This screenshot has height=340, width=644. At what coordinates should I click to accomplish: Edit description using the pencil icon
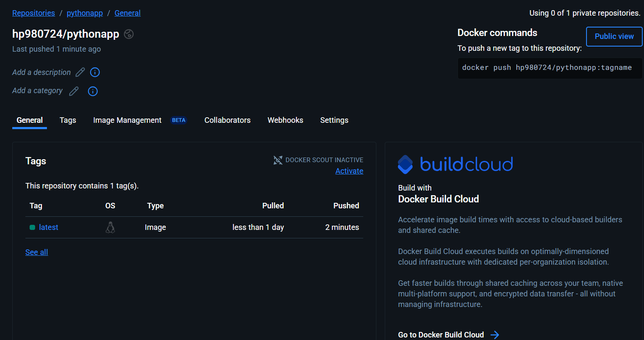[x=80, y=72]
